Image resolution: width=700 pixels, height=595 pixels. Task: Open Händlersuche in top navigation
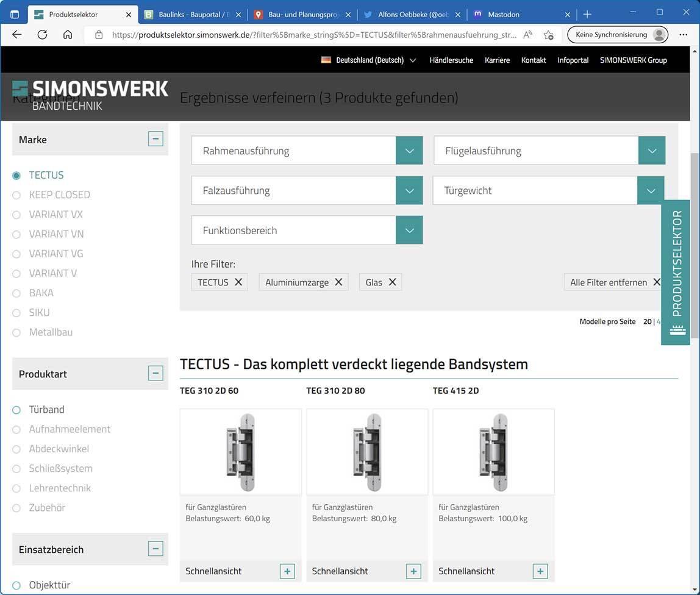[x=451, y=60]
